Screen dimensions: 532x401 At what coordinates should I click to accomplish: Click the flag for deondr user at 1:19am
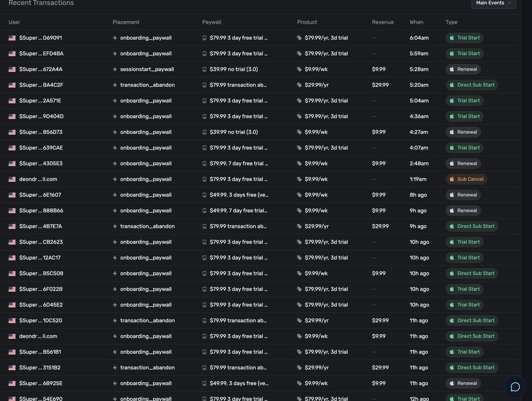click(12, 179)
